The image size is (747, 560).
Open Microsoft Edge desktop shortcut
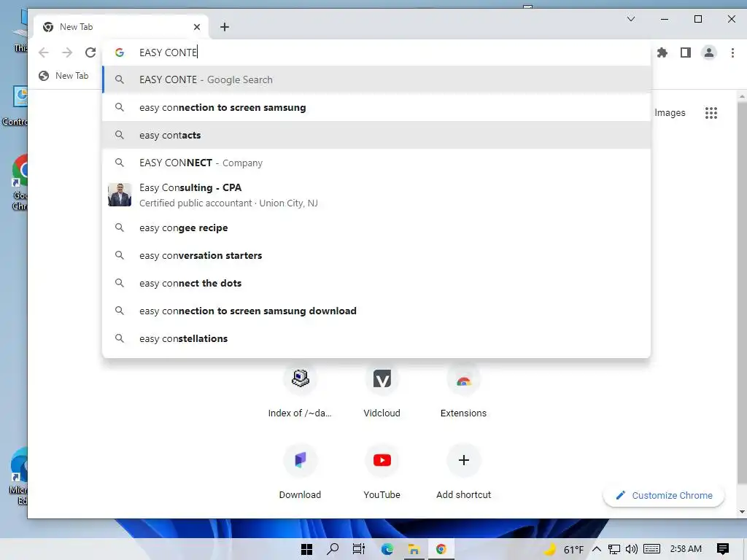pos(19,476)
